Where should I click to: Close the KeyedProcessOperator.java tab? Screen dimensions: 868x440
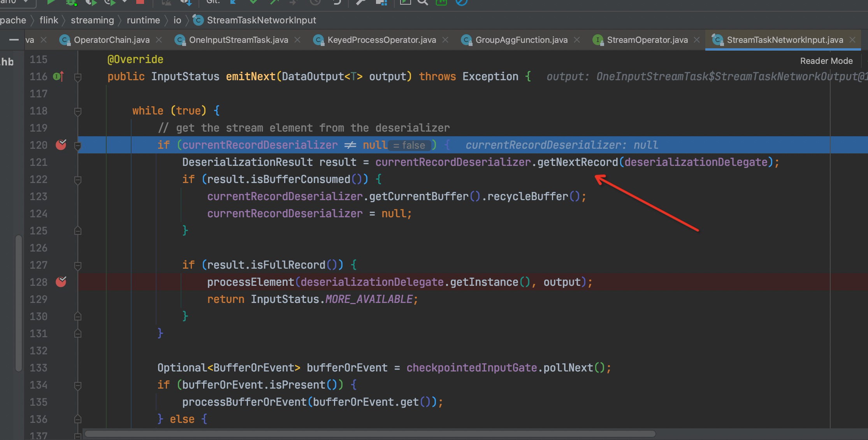click(x=446, y=40)
